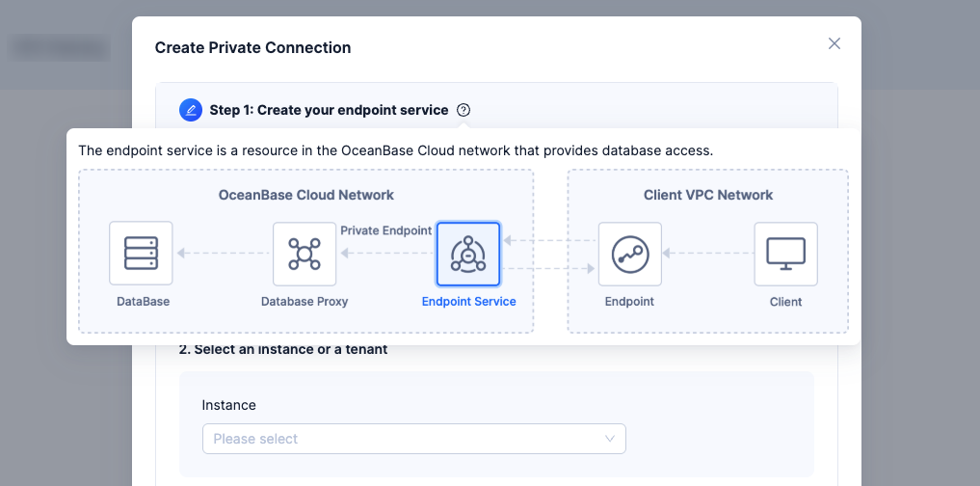Click the 'Client' label under monitor
980x486 pixels.
[x=785, y=302]
